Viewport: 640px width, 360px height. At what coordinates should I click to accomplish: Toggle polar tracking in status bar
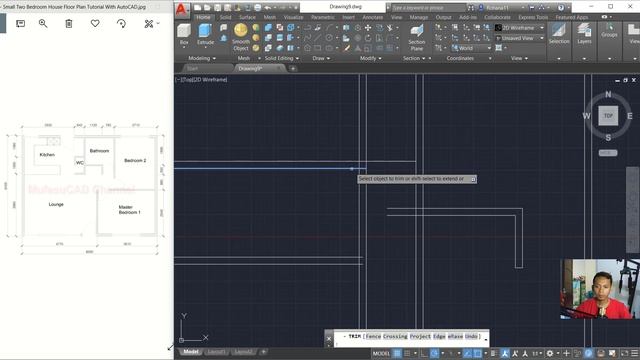pos(435,353)
